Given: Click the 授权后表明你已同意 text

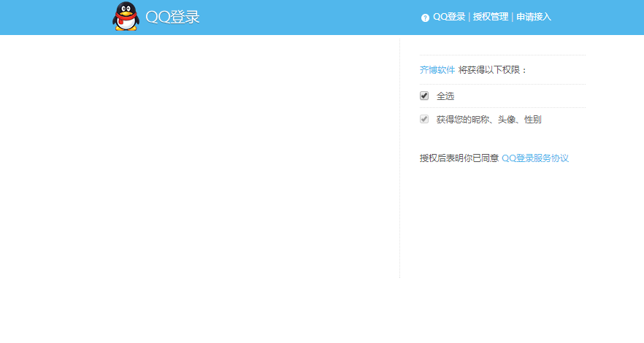Looking at the screenshot, I should click(x=459, y=158).
